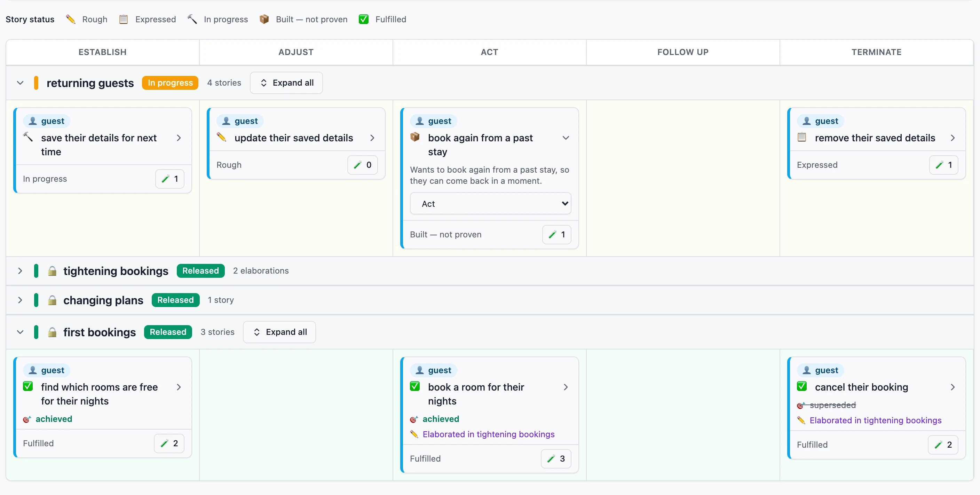Expand remove their saved details card
Image resolution: width=980 pixels, height=495 pixels.
click(x=953, y=138)
